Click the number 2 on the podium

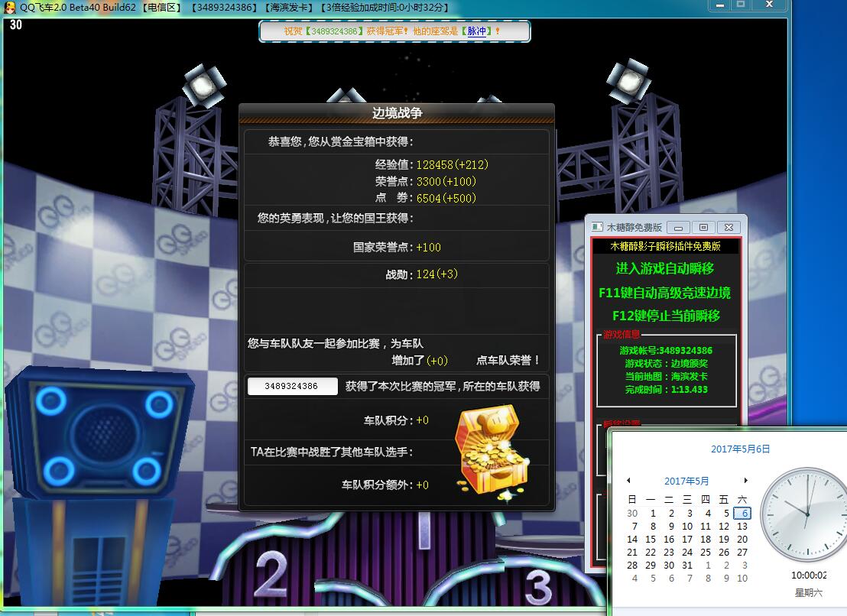(x=271, y=574)
